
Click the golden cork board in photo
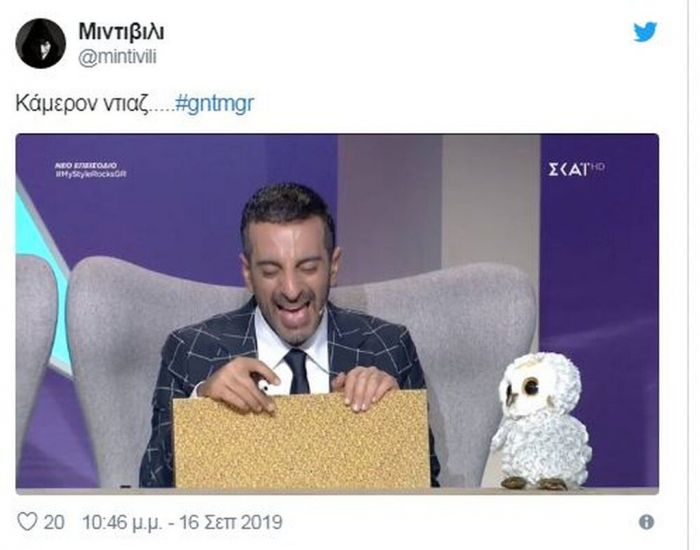pyautogui.click(x=301, y=440)
